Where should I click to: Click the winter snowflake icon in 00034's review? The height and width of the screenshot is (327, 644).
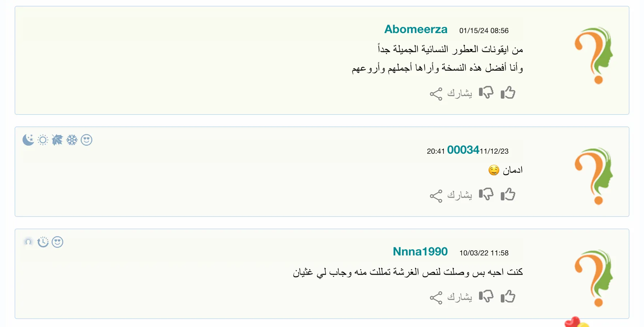point(72,140)
